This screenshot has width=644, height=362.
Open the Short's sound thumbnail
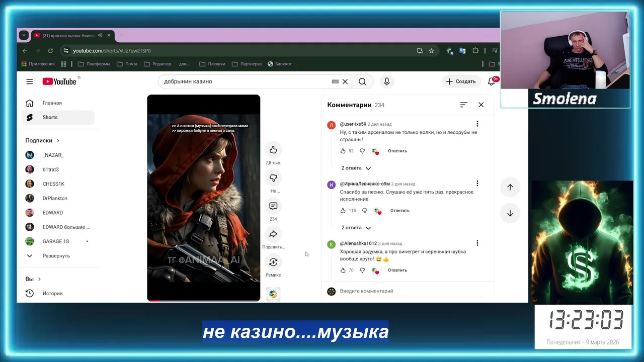click(273, 294)
